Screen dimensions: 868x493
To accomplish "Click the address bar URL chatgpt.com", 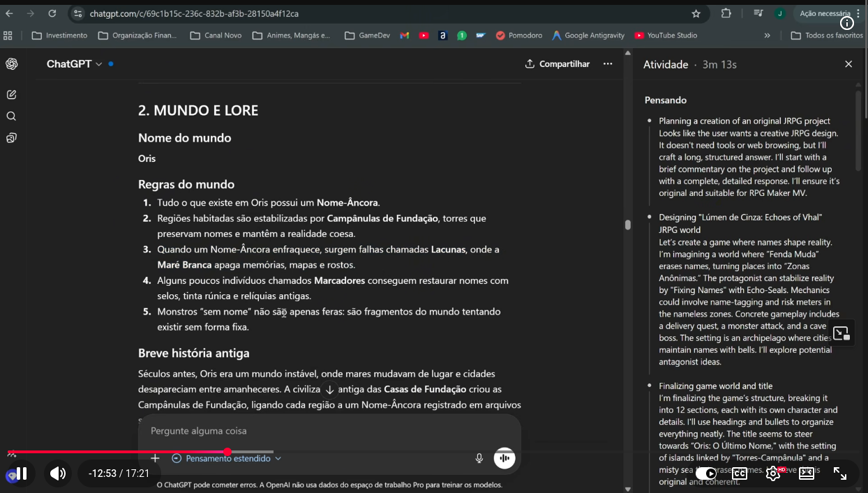I will click(195, 13).
